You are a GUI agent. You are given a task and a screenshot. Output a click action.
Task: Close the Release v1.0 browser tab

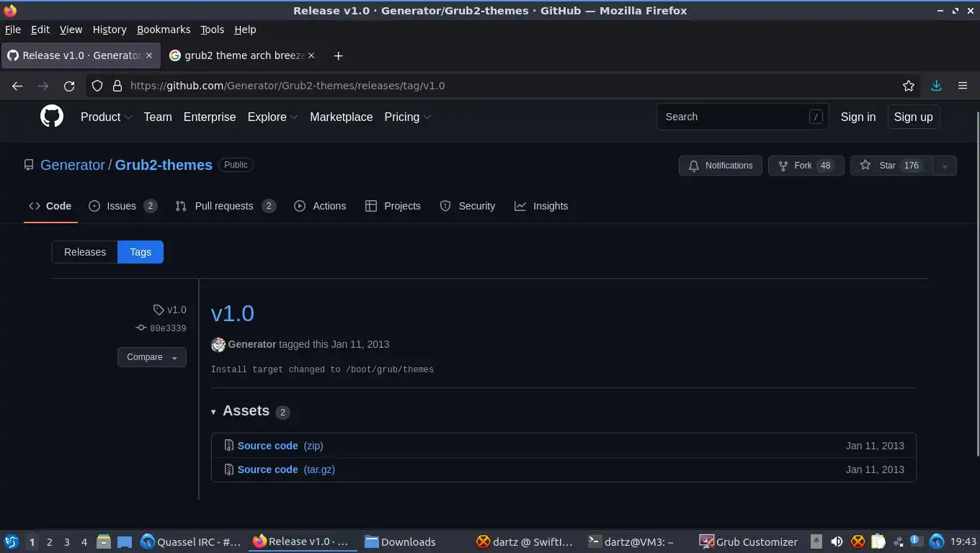pos(149,55)
